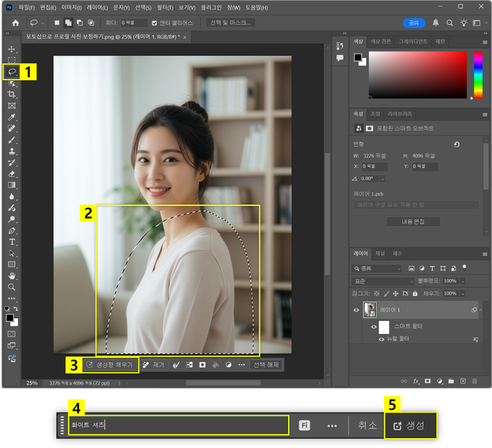492x448 pixels.
Task: Open the blend mode dropdown showing 표준
Action: coord(383,281)
